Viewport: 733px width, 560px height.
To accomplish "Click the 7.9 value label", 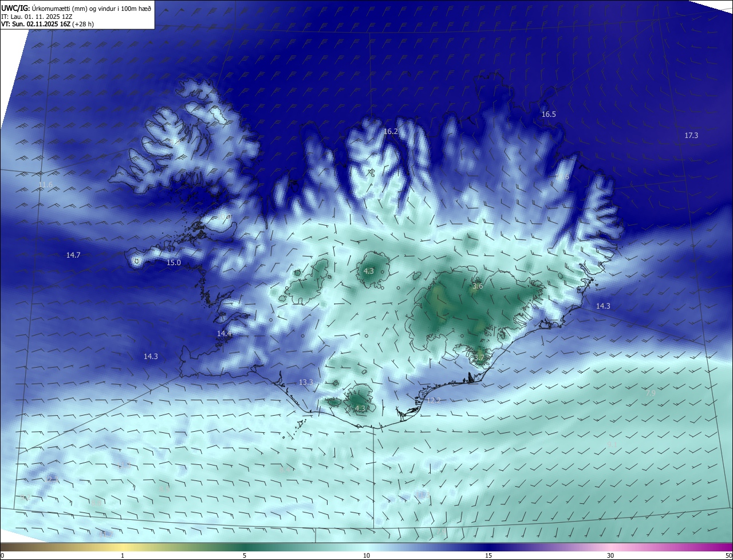I will [x=651, y=393].
